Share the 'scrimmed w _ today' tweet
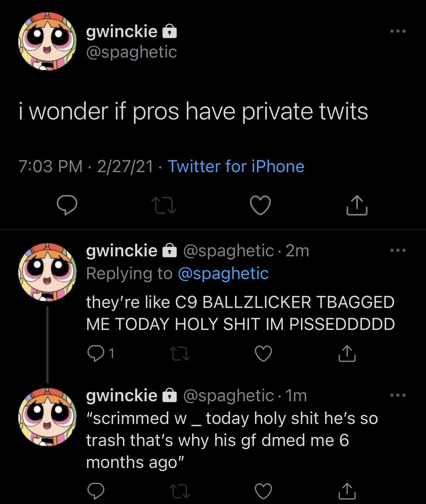This screenshot has height=504, width=426. [346, 491]
